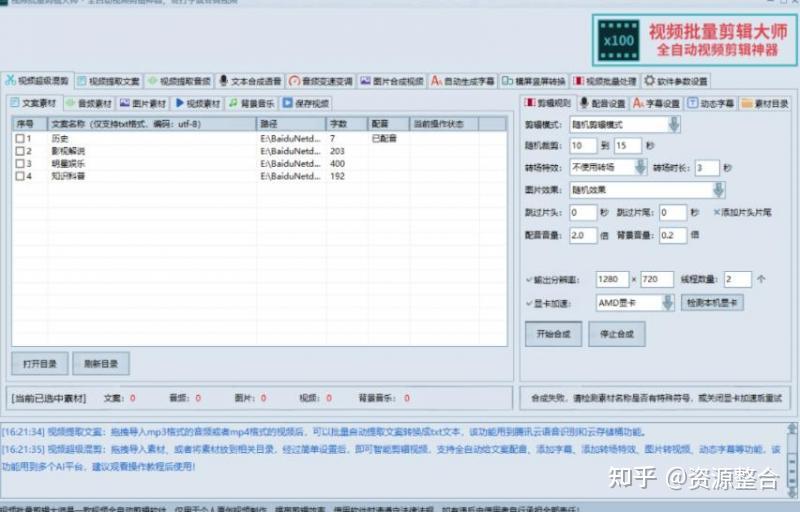
Task: Sort by the 配音 column header
Action: click(x=388, y=124)
